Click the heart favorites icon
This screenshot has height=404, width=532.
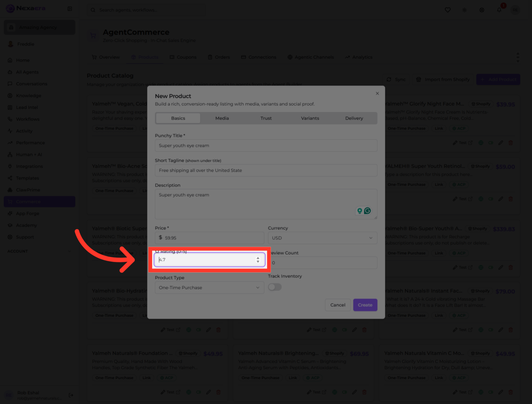(447, 10)
